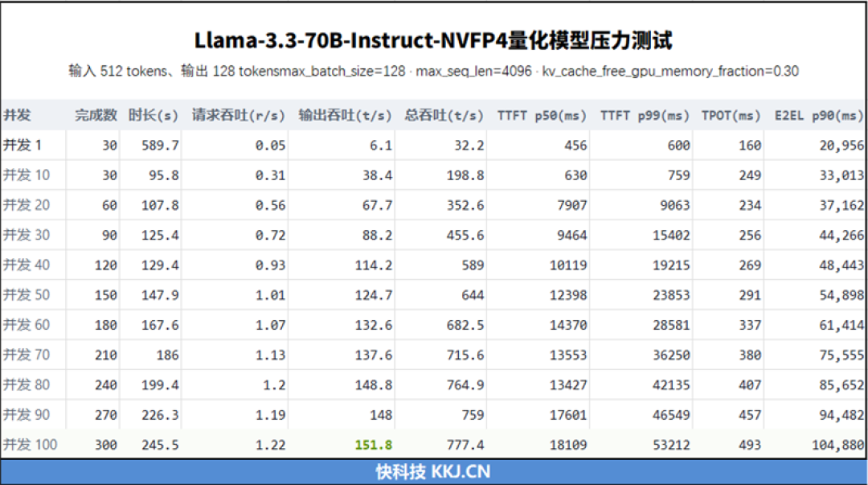868x485 pixels.
Task: Click request throughput value 1.22
Action: (x=270, y=445)
